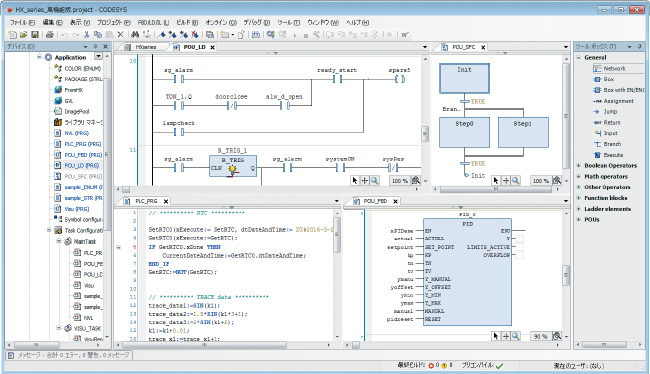Click the trace toolbar icon at far right
The height and width of the screenshot is (374, 650).
pos(405,34)
